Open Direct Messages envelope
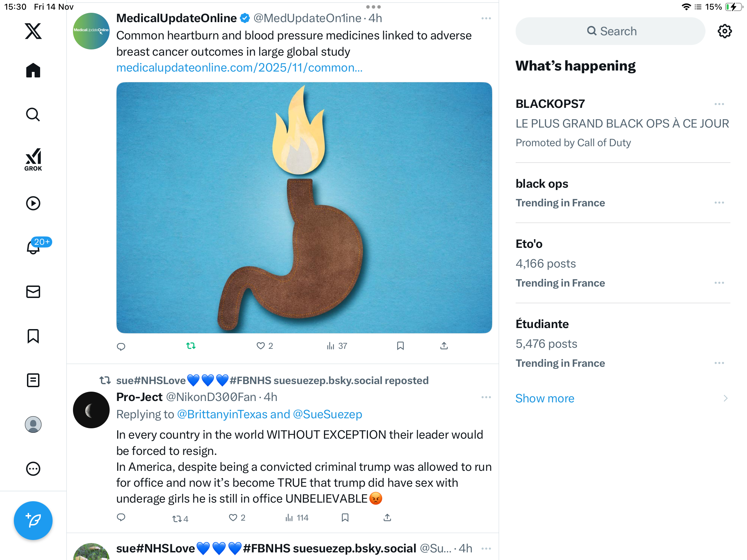 coord(33,292)
